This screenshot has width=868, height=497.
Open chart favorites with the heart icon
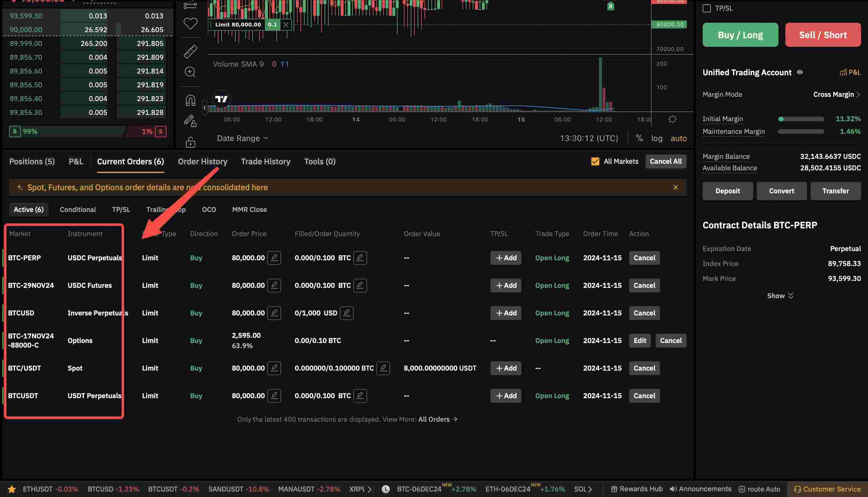coord(190,23)
